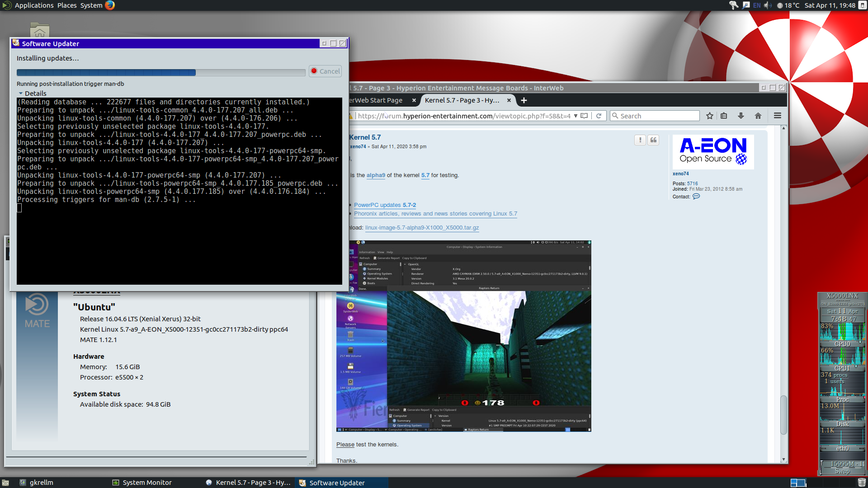Screen dimensions: 868x488
Task: Click the session power icon in top panel
Action: click(x=862, y=5)
